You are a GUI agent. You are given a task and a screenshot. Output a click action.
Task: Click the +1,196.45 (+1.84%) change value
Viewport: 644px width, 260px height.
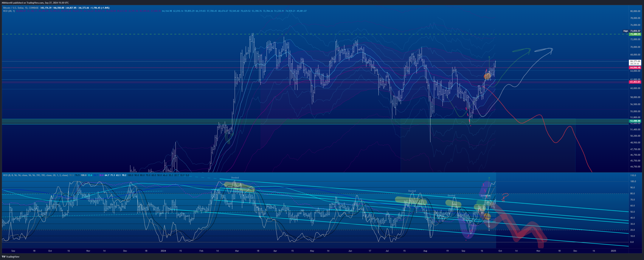[x=100, y=8]
